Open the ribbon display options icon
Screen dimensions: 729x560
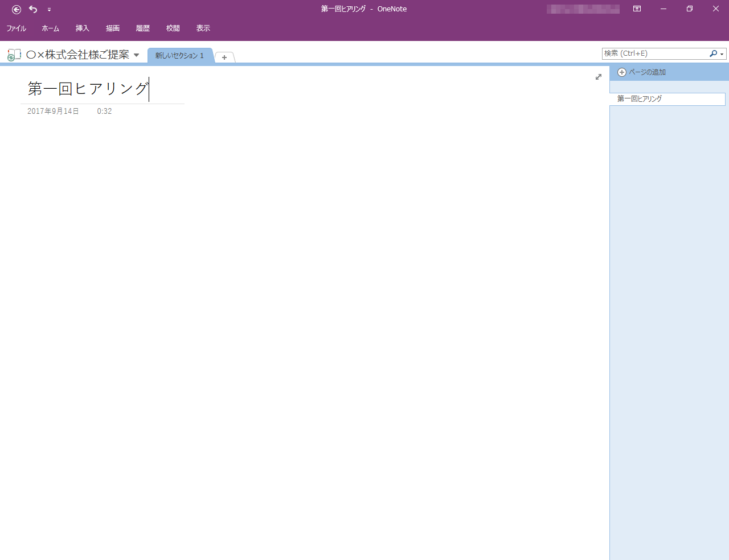[637, 9]
